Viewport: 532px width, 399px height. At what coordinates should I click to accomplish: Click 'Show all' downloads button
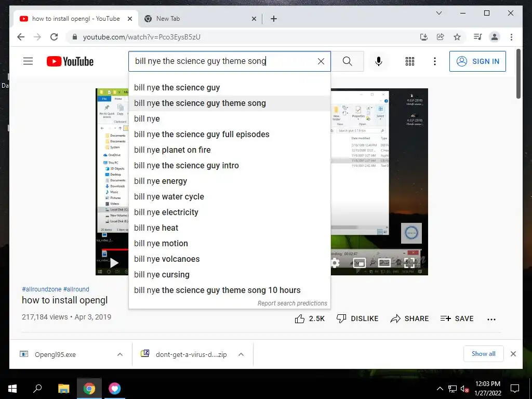click(x=484, y=354)
